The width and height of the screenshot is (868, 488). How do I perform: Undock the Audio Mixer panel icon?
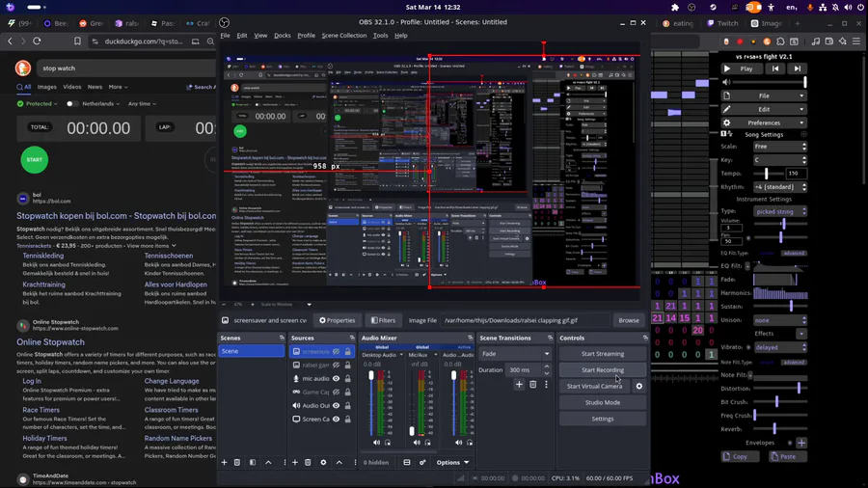(x=470, y=339)
